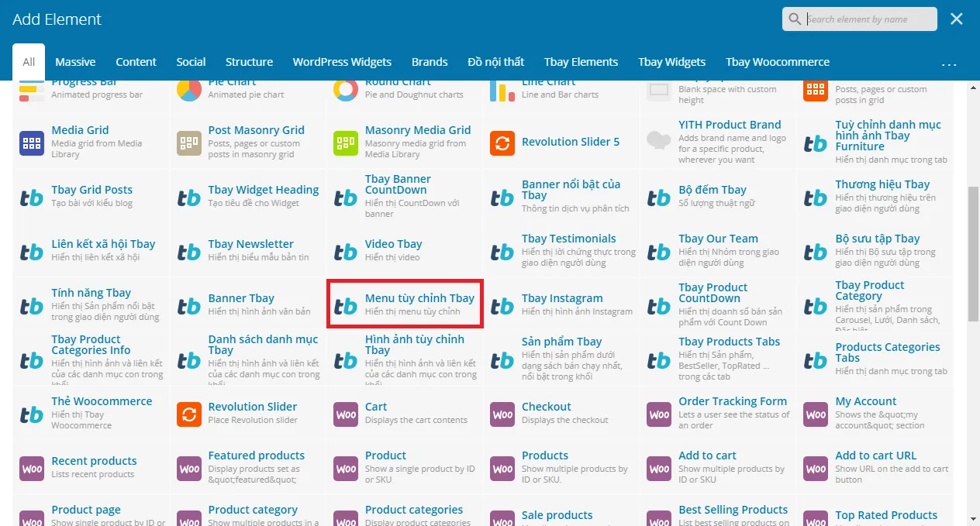Click Woo icon for Recent products

point(32,469)
